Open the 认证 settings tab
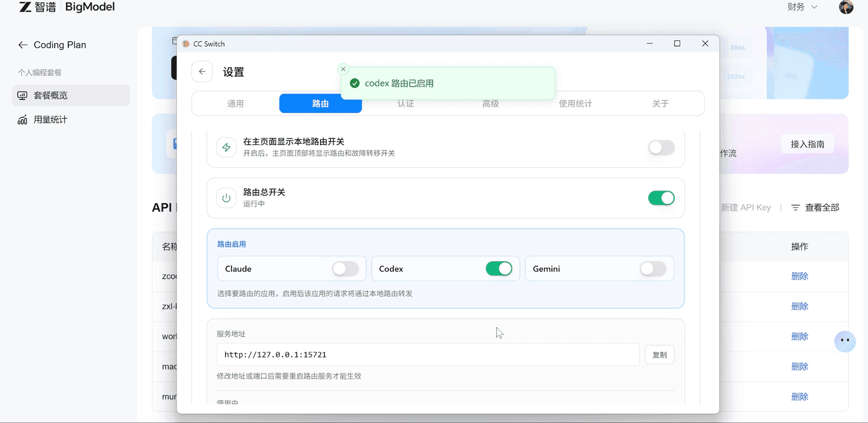 [x=406, y=103]
